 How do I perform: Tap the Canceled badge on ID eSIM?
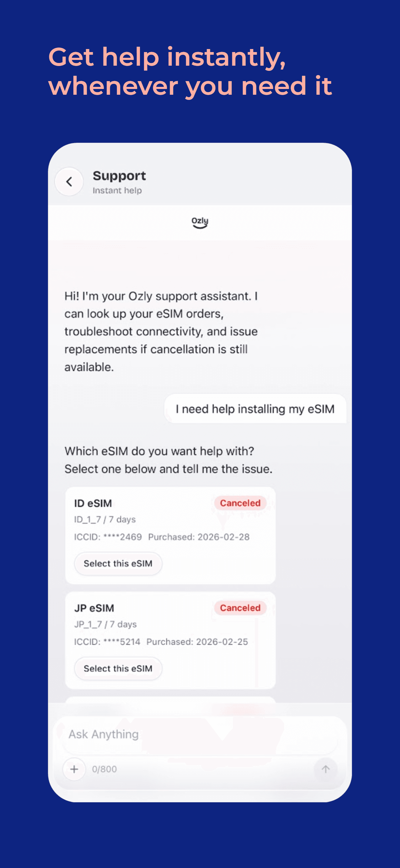pyautogui.click(x=239, y=503)
